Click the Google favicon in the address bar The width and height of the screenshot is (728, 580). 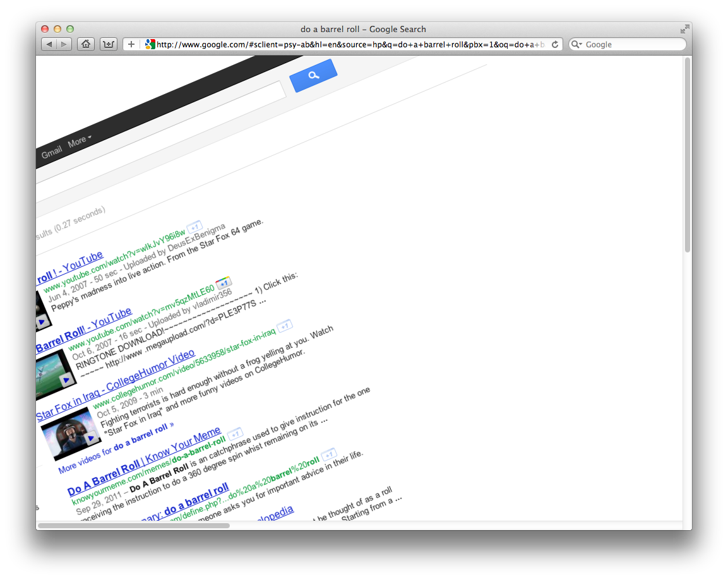click(150, 44)
